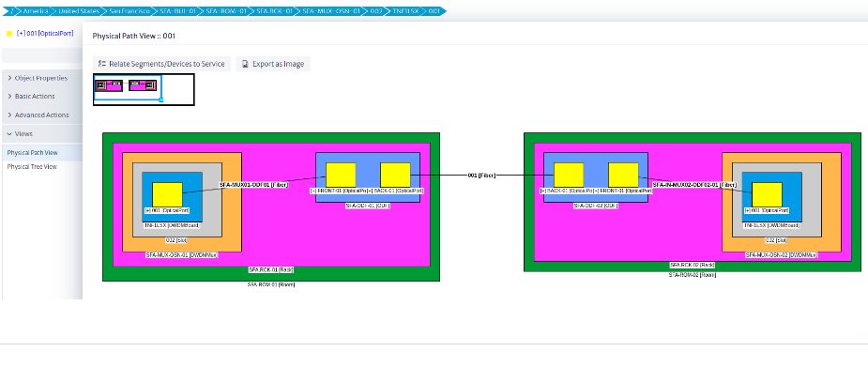Click the Export as Image file icon
This screenshot has height=367, width=868.
pyautogui.click(x=245, y=64)
